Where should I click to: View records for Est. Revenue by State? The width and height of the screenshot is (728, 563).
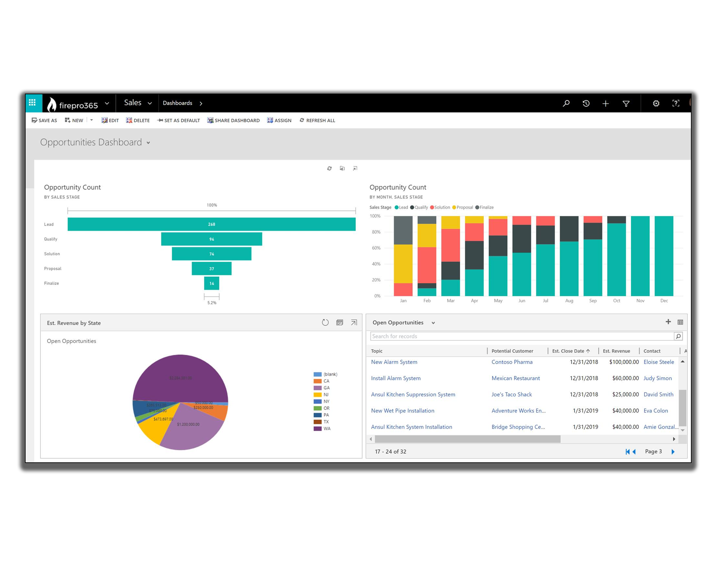pyautogui.click(x=339, y=323)
